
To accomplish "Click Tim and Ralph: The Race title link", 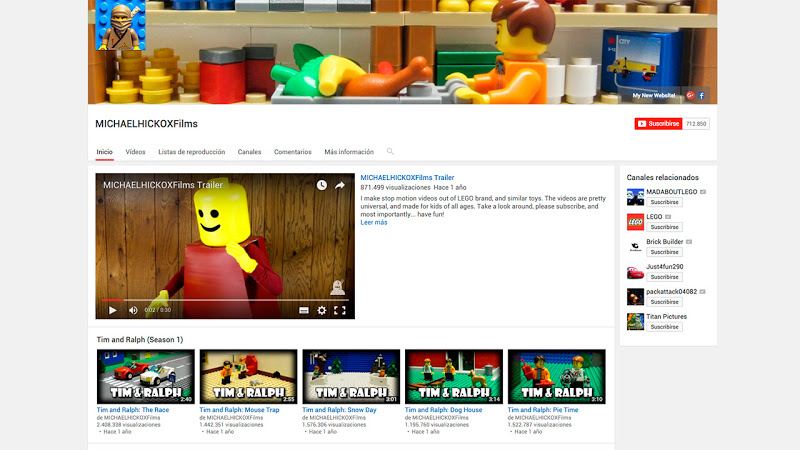I will [133, 410].
